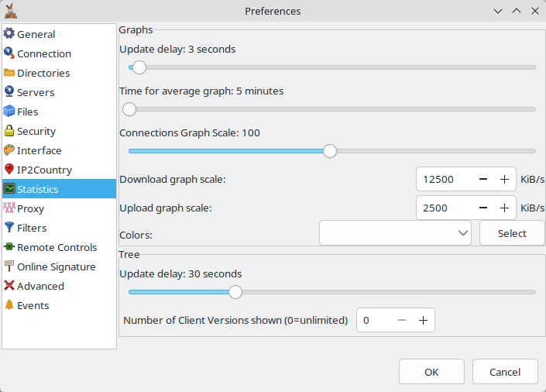Click the Files blue cube icon
The width and height of the screenshot is (546, 392).
tap(9, 111)
